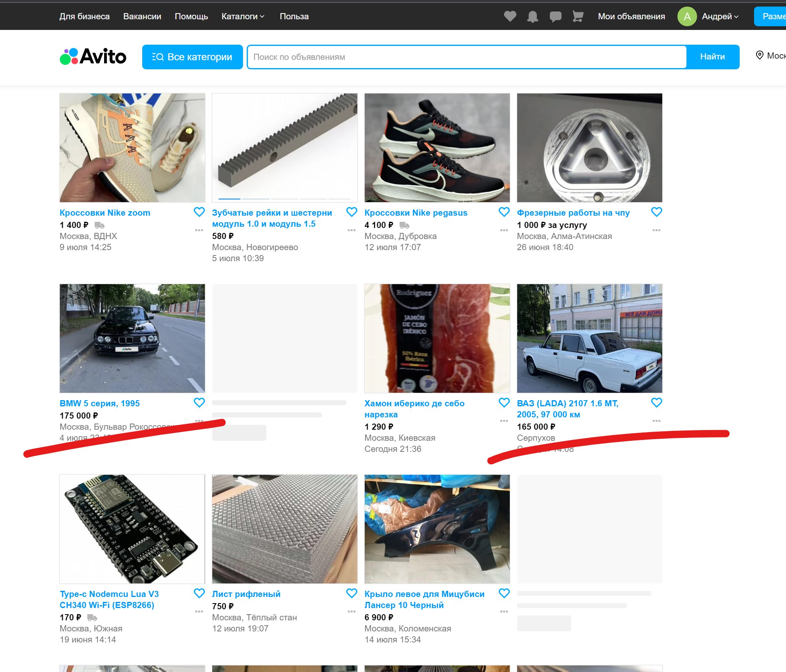Click the CNC milled part photo

590,148
